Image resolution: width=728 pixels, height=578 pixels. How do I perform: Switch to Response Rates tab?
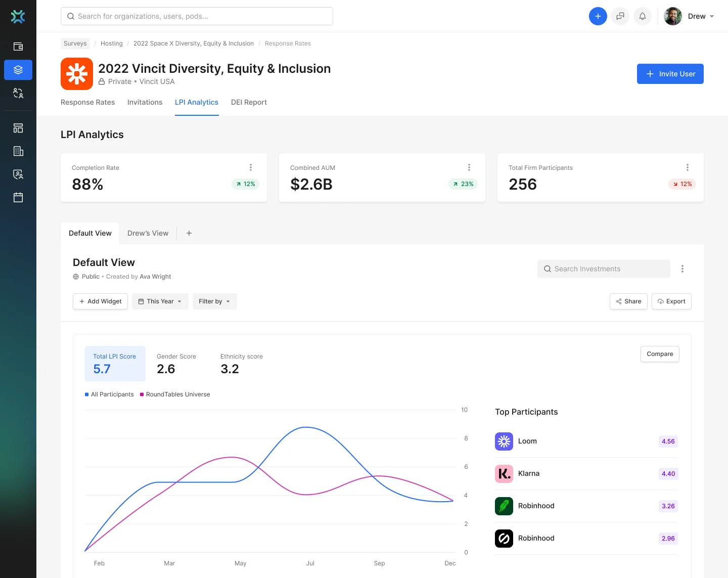pos(88,102)
